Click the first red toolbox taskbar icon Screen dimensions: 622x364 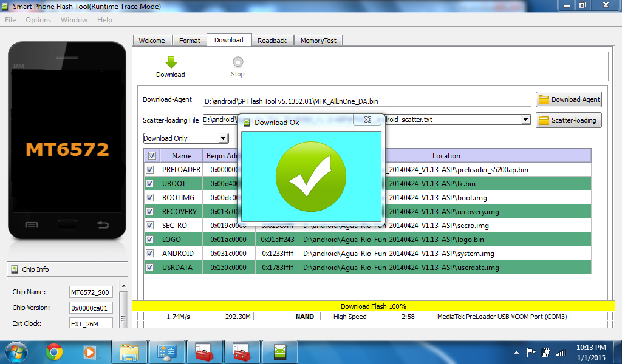click(204, 352)
